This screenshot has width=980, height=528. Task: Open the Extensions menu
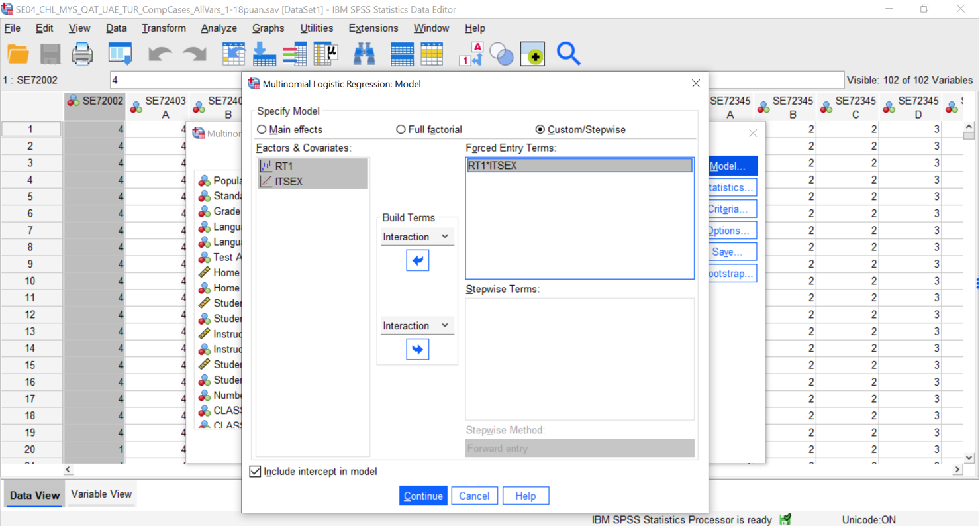point(373,28)
